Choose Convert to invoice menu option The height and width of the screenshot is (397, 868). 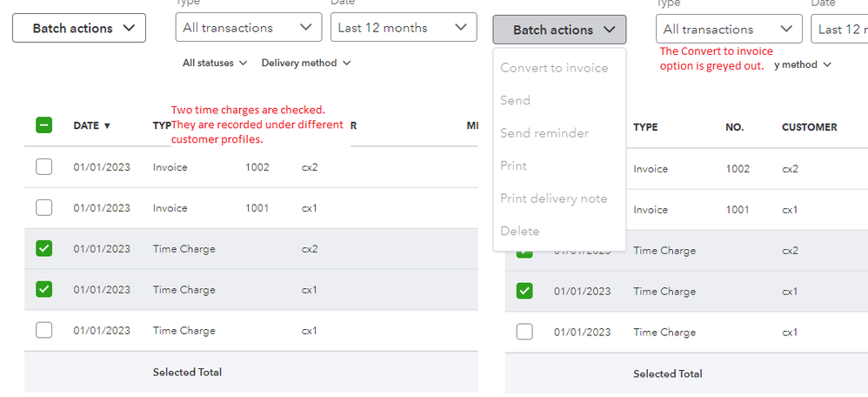click(554, 68)
